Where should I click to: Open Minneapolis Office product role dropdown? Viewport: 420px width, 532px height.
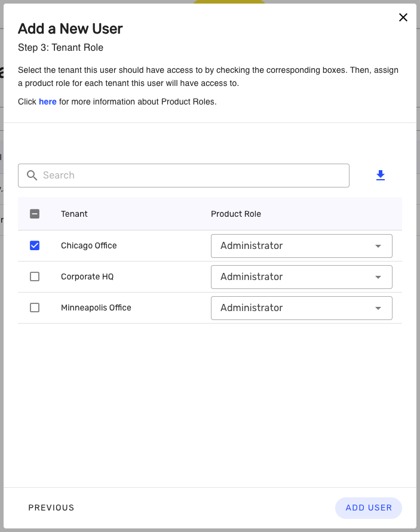302,308
